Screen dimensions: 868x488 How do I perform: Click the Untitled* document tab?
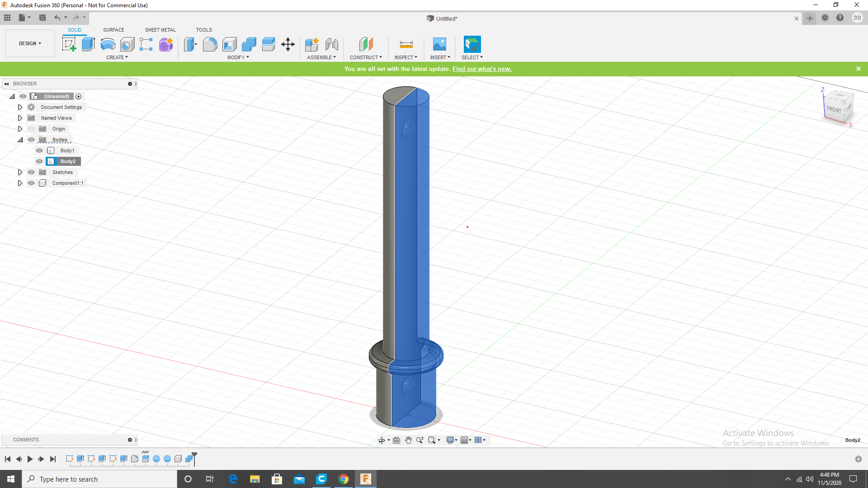[442, 19]
